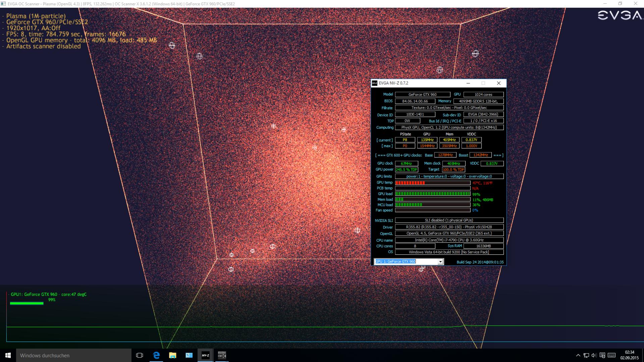
Task: Click the Bus Id '1 / 0 / PCI-E x16' field
Action: [483, 121]
